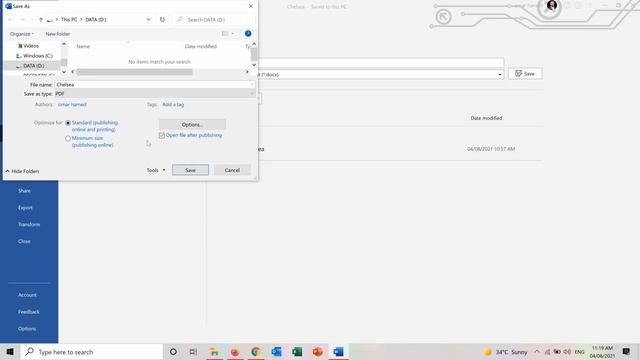Open view options dropdown arrow in dialog
This screenshot has width=640, height=360.
233,33
